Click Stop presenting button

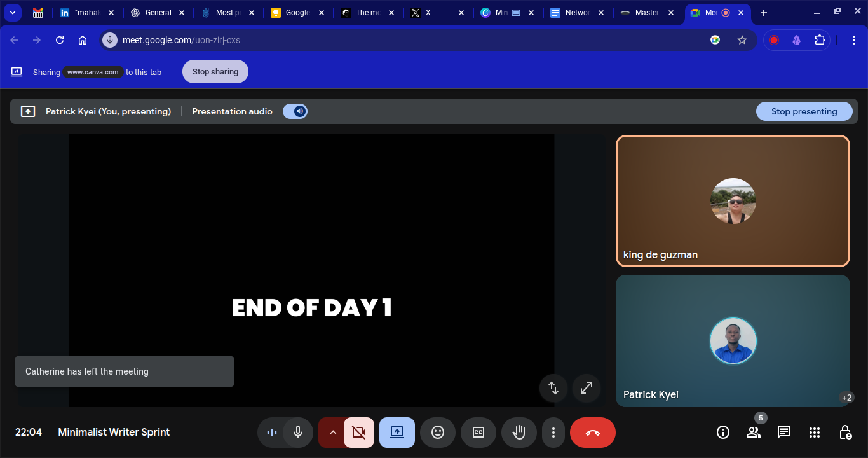click(x=804, y=111)
